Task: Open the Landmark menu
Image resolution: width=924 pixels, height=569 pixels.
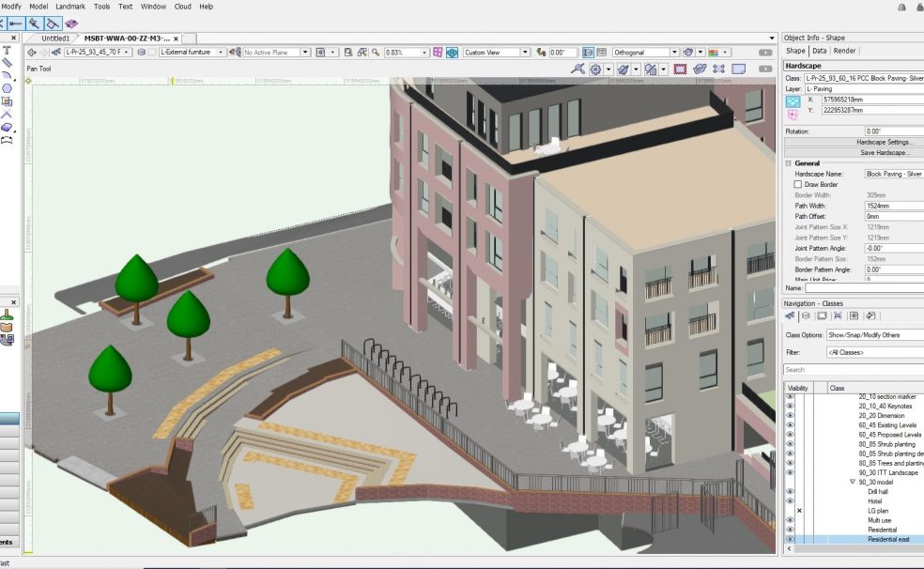Action: point(69,7)
